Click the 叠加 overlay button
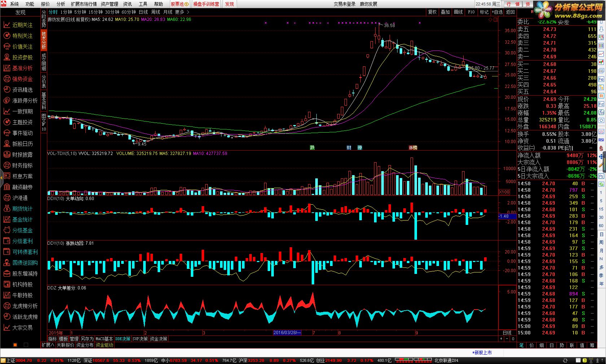606x364 pixels. coord(445,12)
